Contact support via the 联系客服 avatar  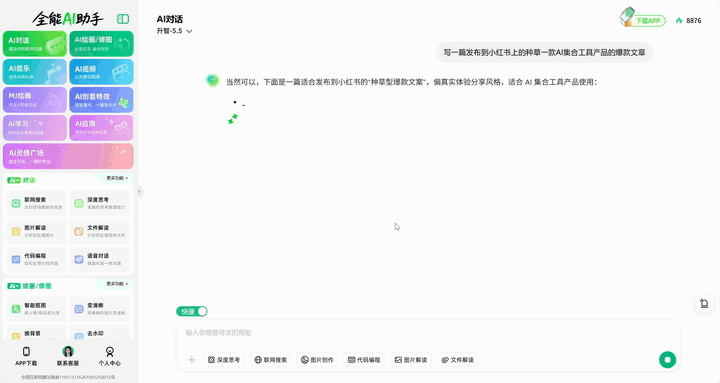(68, 352)
